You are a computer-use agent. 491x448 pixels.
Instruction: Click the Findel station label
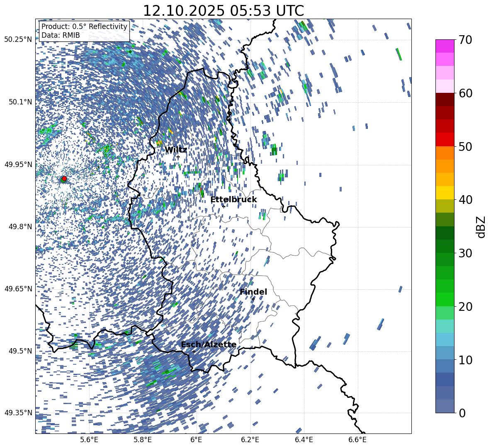tap(253, 292)
